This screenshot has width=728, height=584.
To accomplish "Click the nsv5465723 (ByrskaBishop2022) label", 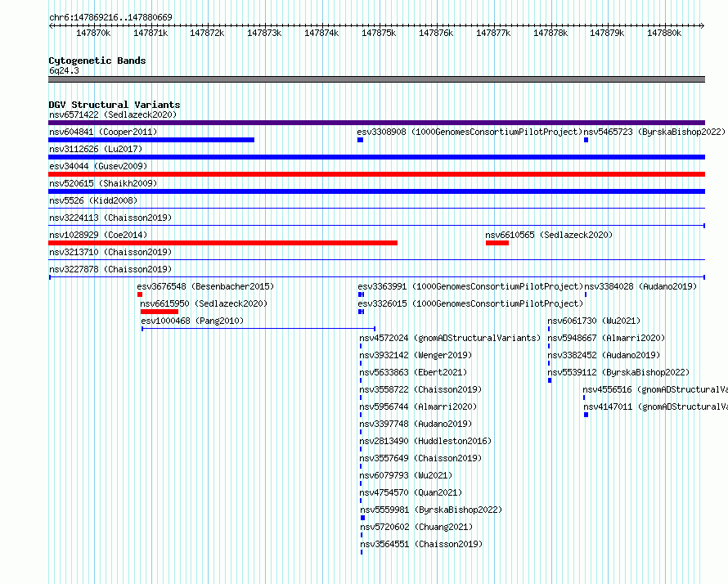I will click(x=654, y=132).
